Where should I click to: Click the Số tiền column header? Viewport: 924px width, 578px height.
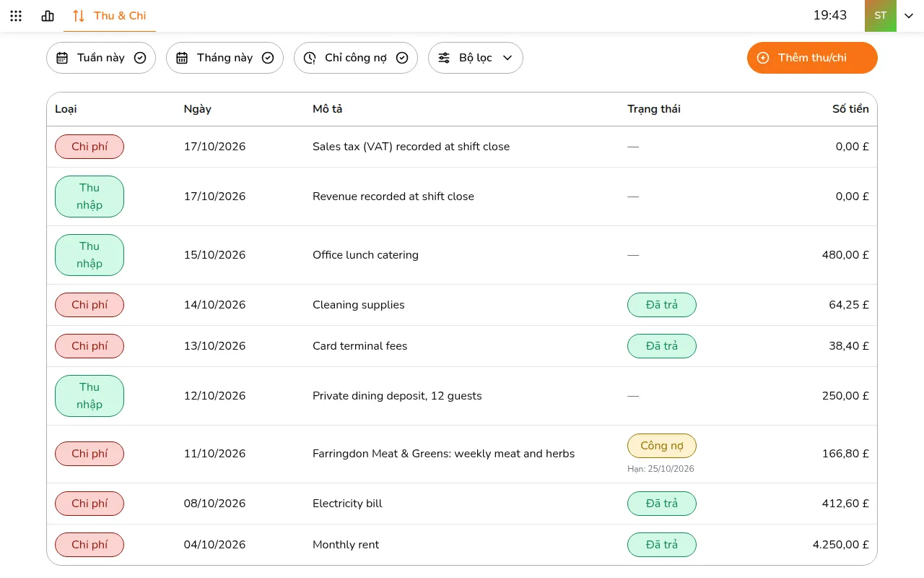pyautogui.click(x=850, y=109)
